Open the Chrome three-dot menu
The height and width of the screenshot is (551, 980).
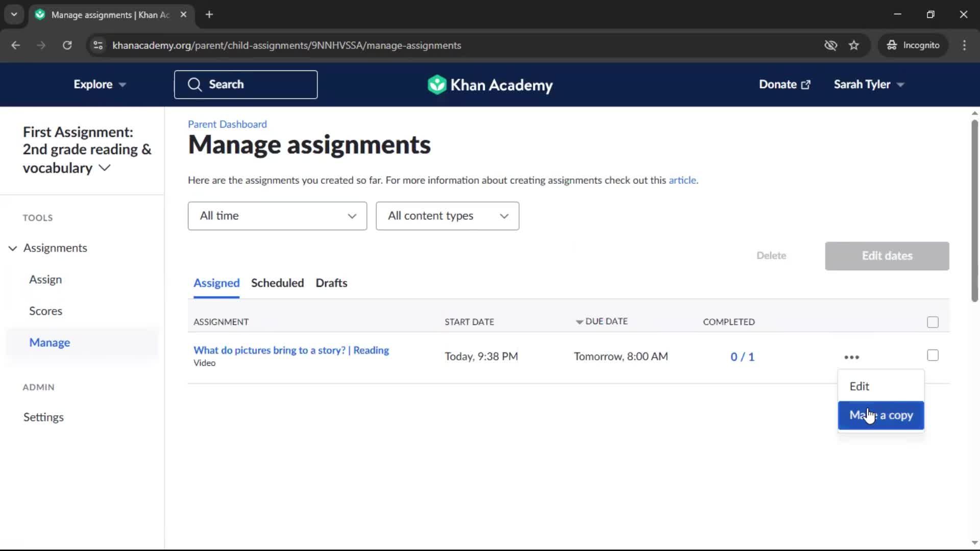pos(964,45)
